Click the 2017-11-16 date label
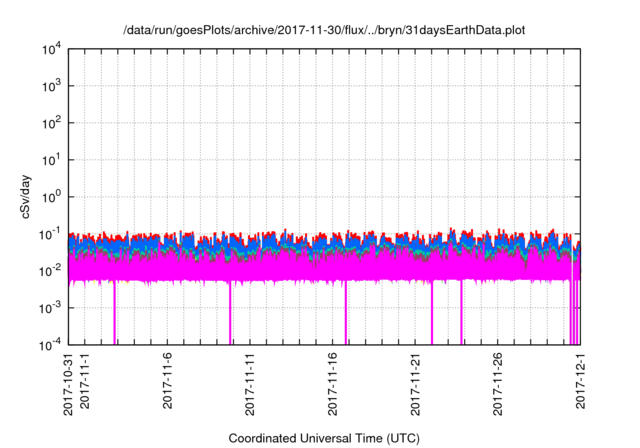Viewport: 640px width, 448px height. coord(333,383)
